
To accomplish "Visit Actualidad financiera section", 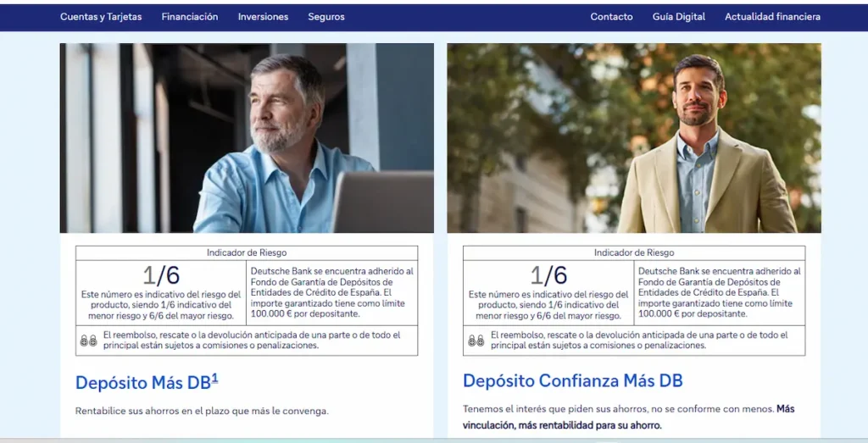I will pyautogui.click(x=772, y=17).
